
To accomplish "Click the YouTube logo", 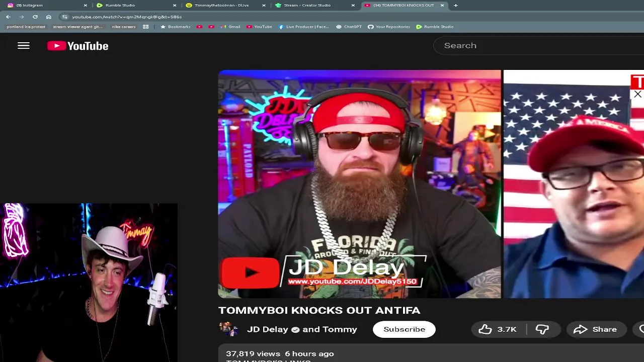I will tap(78, 46).
